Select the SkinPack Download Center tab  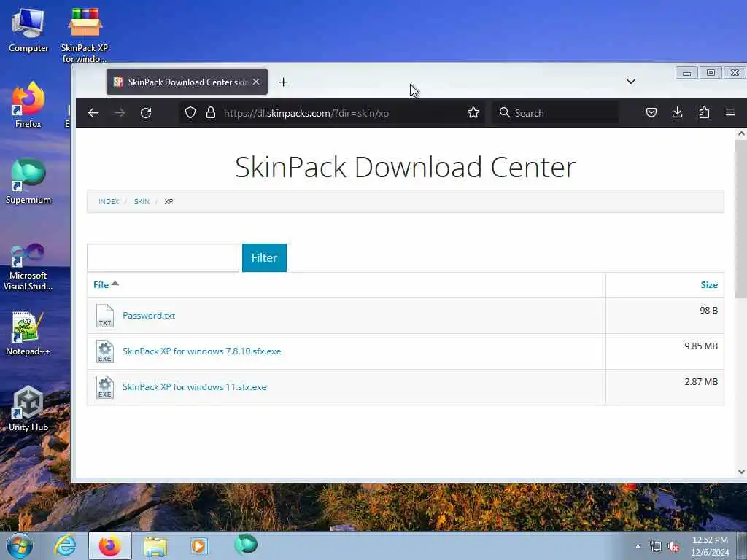(x=187, y=82)
